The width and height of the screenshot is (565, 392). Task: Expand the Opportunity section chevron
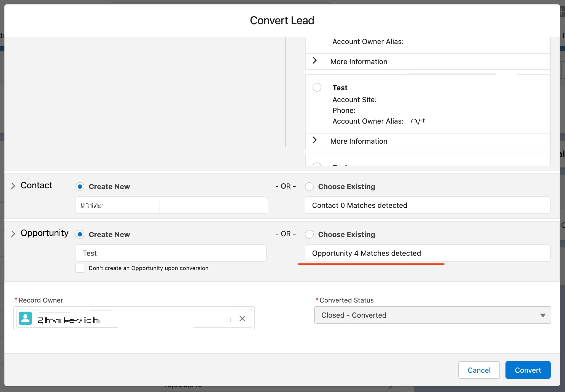[13, 234]
